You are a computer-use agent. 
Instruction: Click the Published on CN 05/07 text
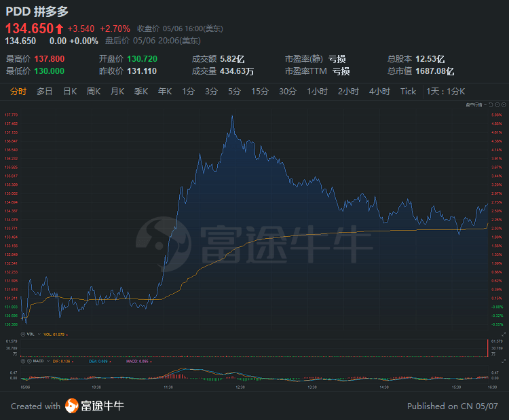pyautogui.click(x=453, y=406)
